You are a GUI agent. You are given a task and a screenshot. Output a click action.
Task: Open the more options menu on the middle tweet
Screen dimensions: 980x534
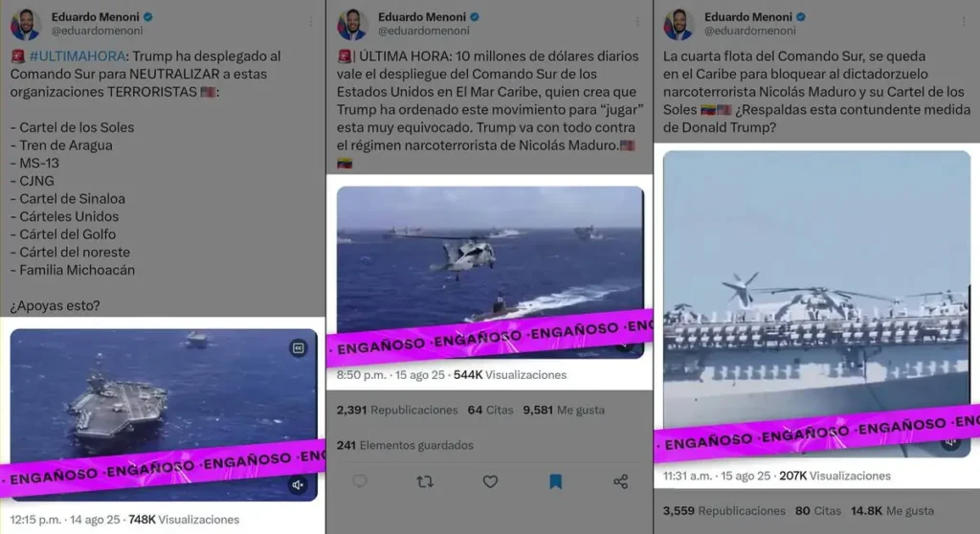click(636, 22)
